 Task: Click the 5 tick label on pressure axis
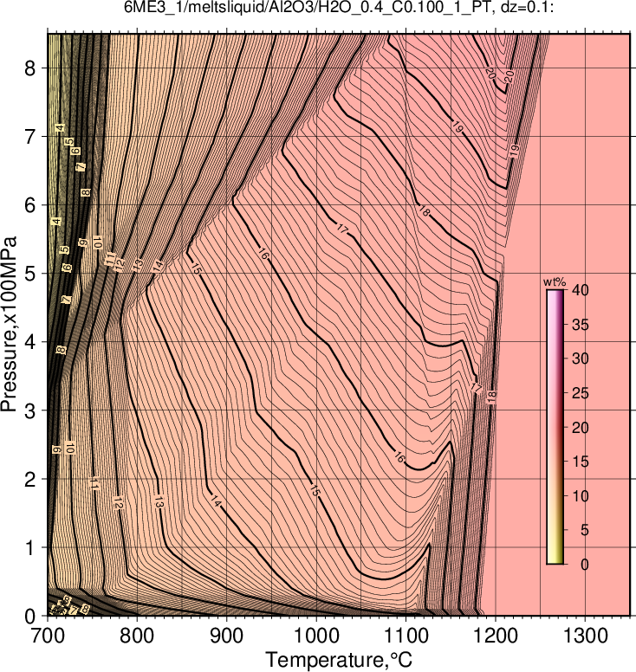[30, 274]
